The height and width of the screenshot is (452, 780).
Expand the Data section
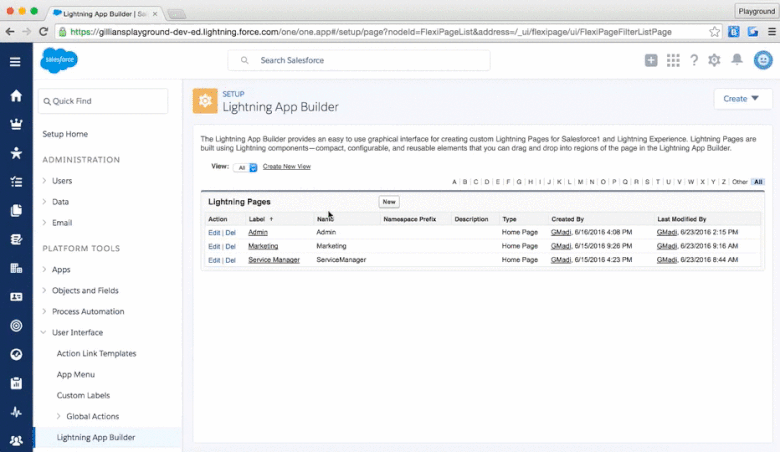[x=44, y=201]
